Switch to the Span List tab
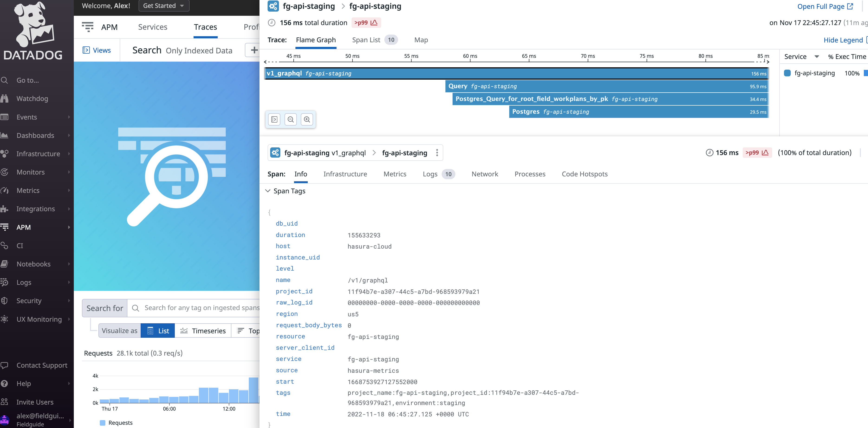This screenshot has height=428, width=868. (x=366, y=40)
